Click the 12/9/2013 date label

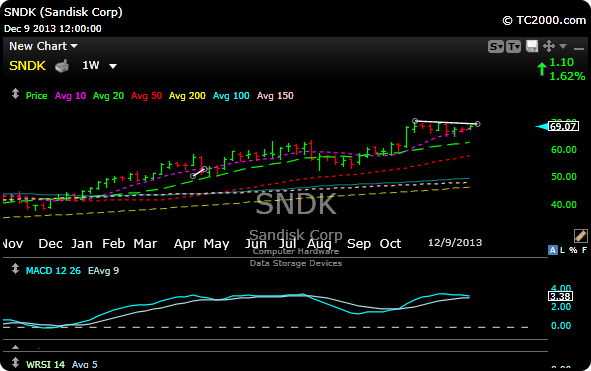point(455,242)
